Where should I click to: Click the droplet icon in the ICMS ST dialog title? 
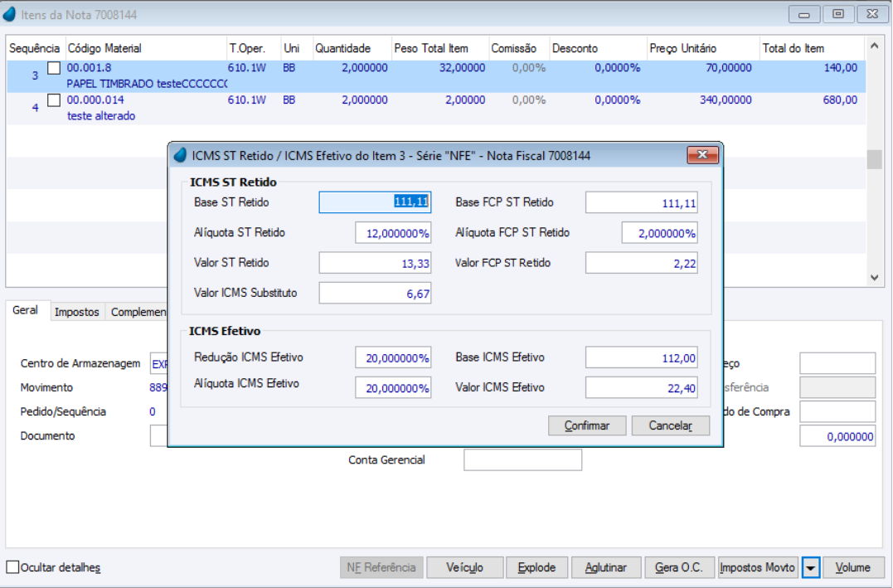click(x=180, y=156)
